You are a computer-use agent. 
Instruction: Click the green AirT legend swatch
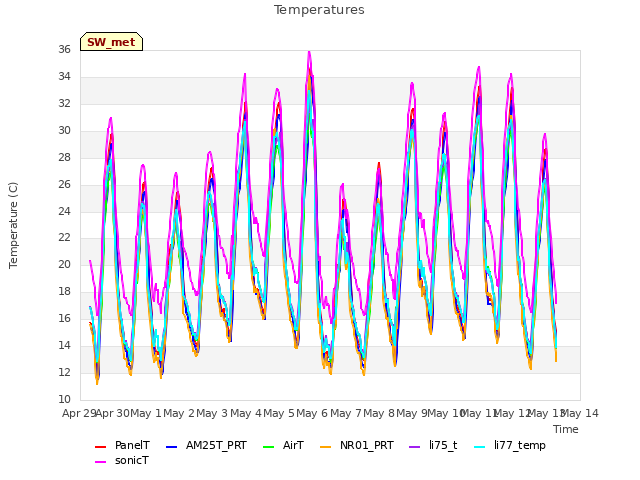(269, 447)
